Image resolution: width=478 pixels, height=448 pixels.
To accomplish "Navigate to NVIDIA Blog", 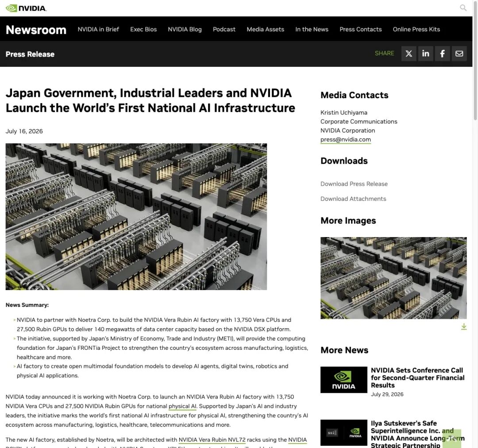I will tap(185, 29).
